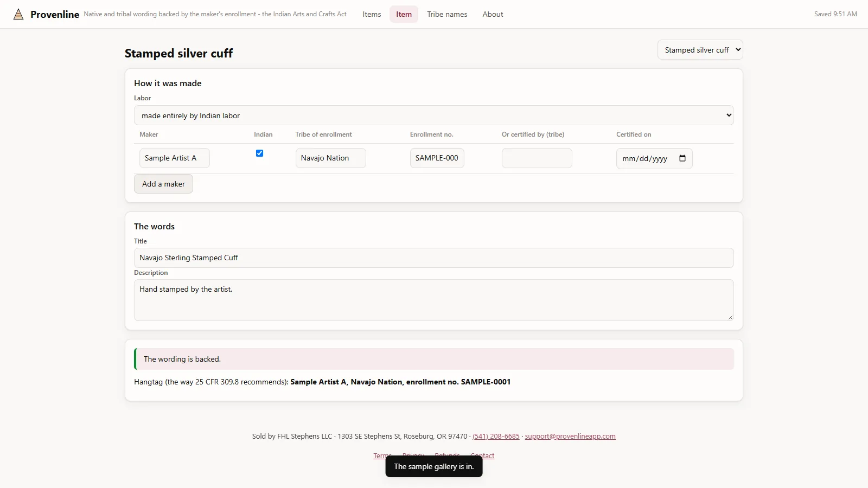Viewport: 868px width, 488px height.
Task: Click the 'The sample gallery is in.' toast
Action: point(434,466)
